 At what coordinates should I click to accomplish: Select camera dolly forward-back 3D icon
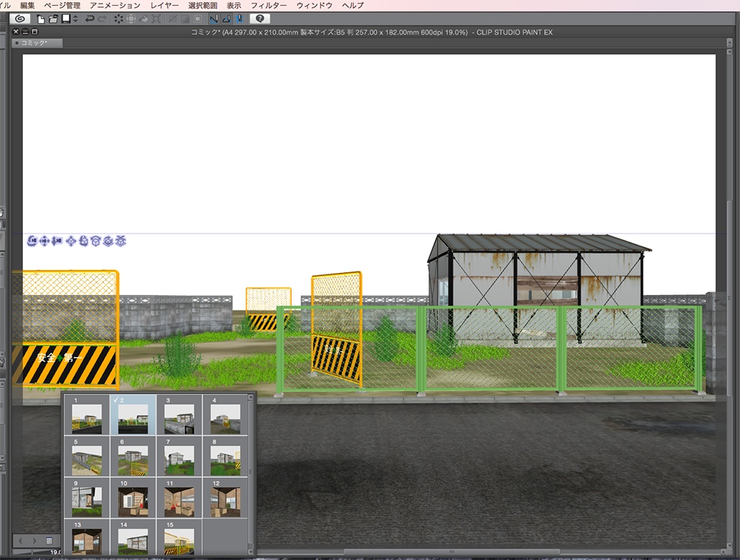click(57, 241)
